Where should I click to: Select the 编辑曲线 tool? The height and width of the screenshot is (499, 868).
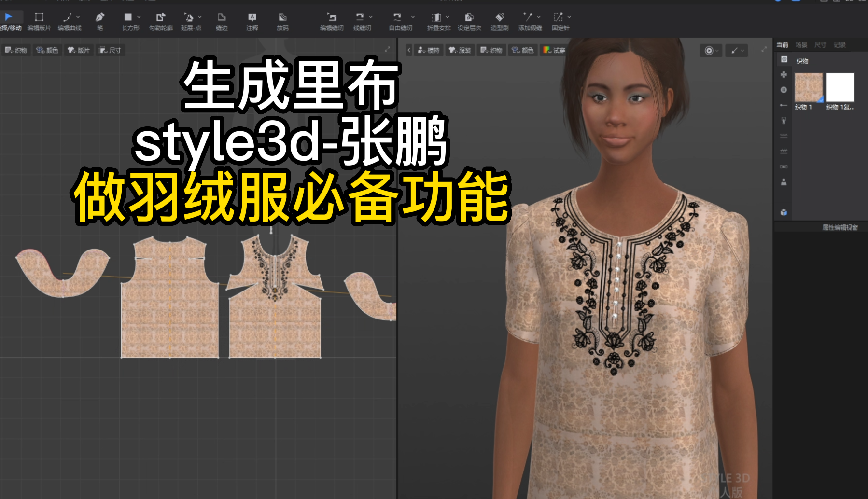point(69,21)
